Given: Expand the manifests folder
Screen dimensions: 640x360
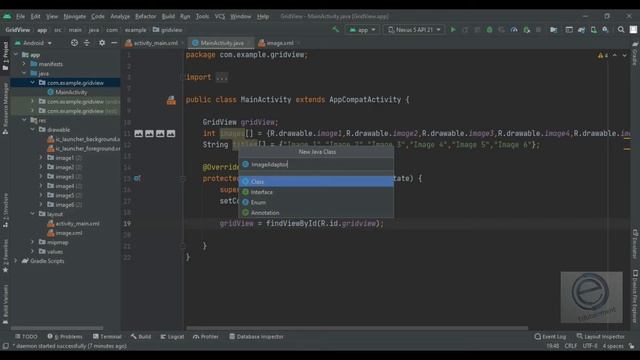Looking at the screenshot, I should click(x=24, y=64).
